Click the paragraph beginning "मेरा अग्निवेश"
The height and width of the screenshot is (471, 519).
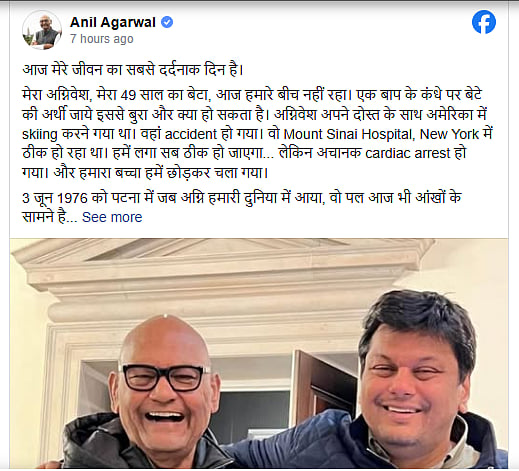pos(257,134)
